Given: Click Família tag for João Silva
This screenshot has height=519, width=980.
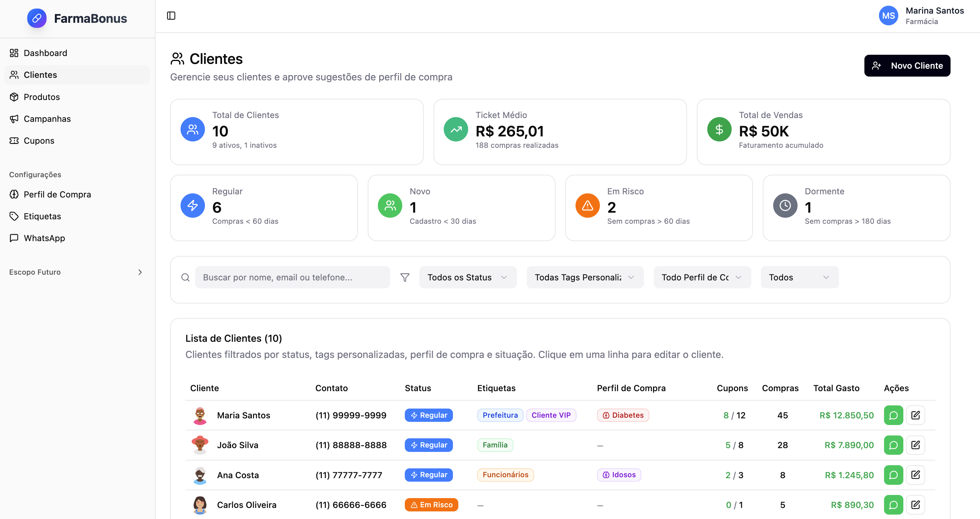Looking at the screenshot, I should 495,445.
